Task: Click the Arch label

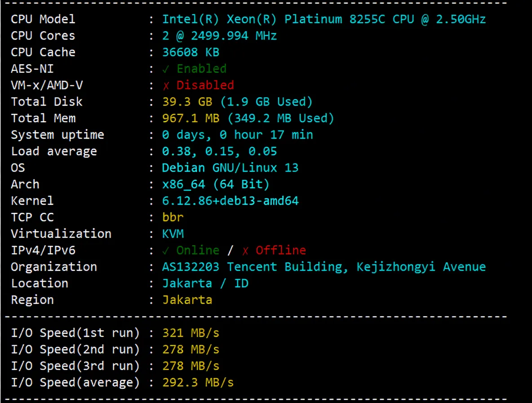Action: pyautogui.click(x=25, y=184)
